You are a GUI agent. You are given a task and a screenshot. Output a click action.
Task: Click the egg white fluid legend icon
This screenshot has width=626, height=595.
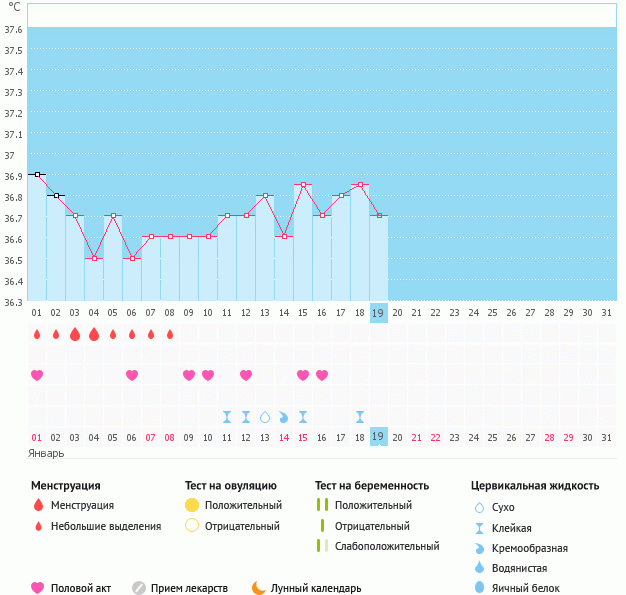point(481,588)
